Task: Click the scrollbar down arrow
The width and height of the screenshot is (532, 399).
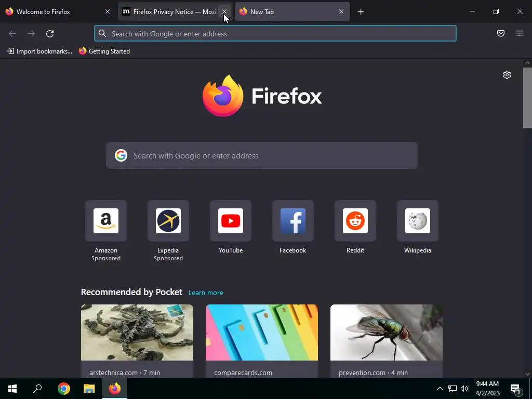Action: click(x=527, y=374)
